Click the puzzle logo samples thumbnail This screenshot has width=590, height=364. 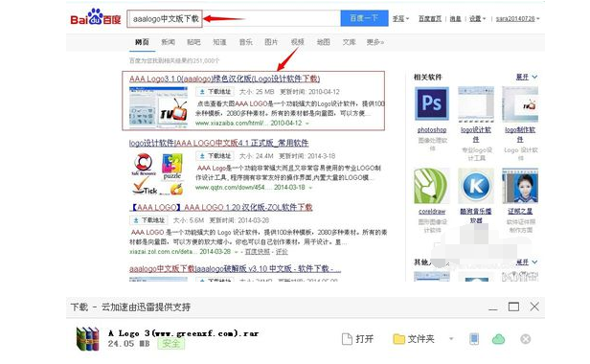[x=158, y=174]
